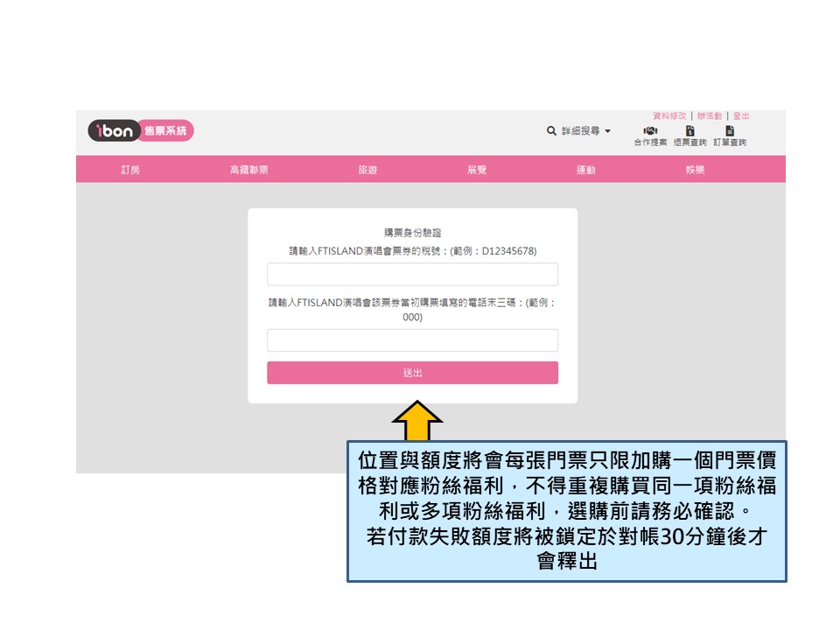840x630 pixels.
Task: Log out using the 登出 link
Action: (741, 115)
